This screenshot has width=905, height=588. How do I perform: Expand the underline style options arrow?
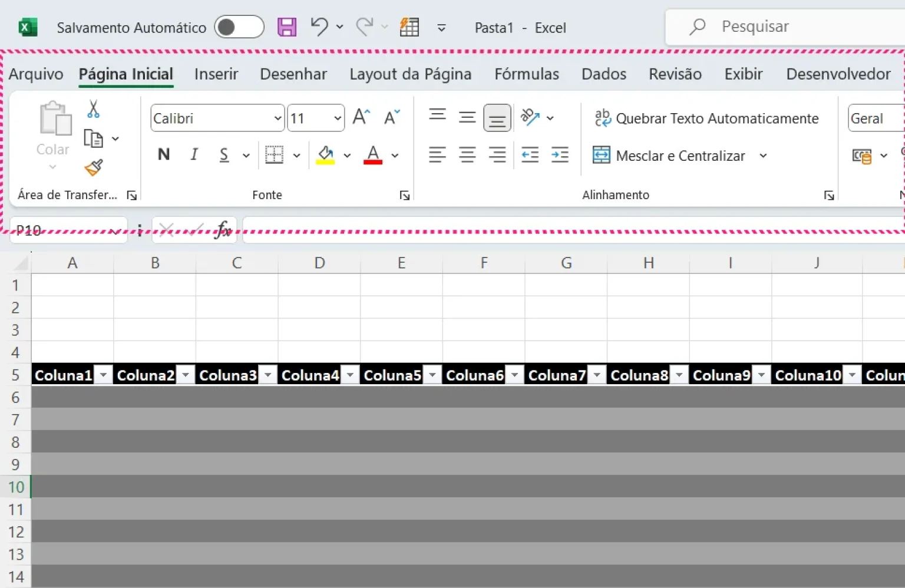pyautogui.click(x=246, y=156)
